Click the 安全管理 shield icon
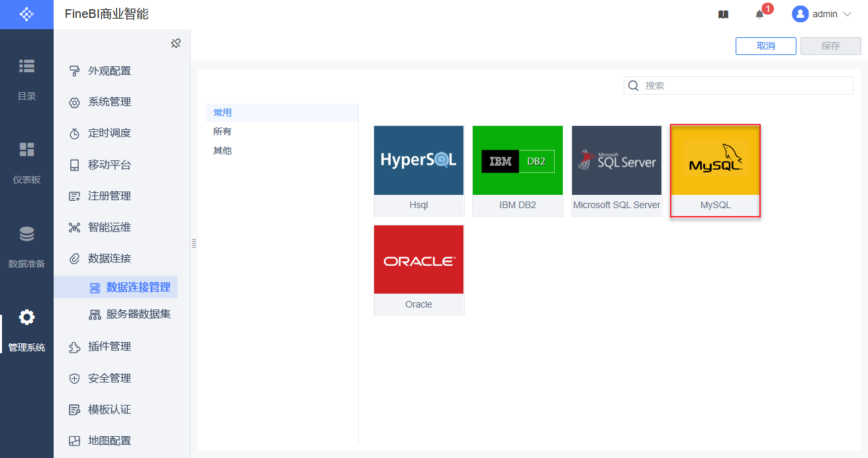This screenshot has width=868, height=458. click(75, 378)
